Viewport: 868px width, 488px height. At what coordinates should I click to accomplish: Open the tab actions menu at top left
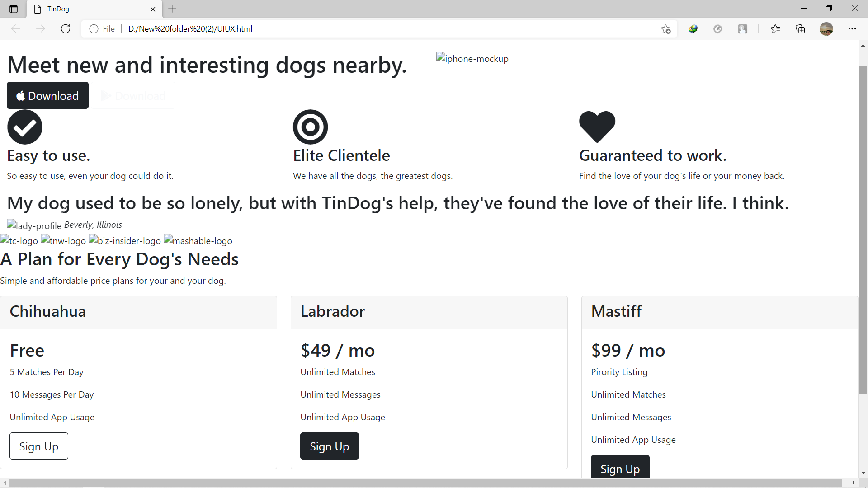click(13, 9)
